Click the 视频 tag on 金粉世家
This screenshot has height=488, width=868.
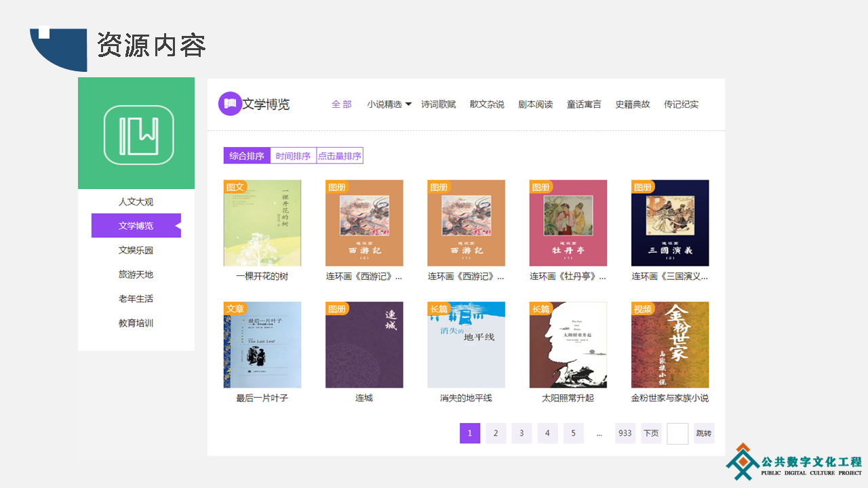tap(643, 309)
